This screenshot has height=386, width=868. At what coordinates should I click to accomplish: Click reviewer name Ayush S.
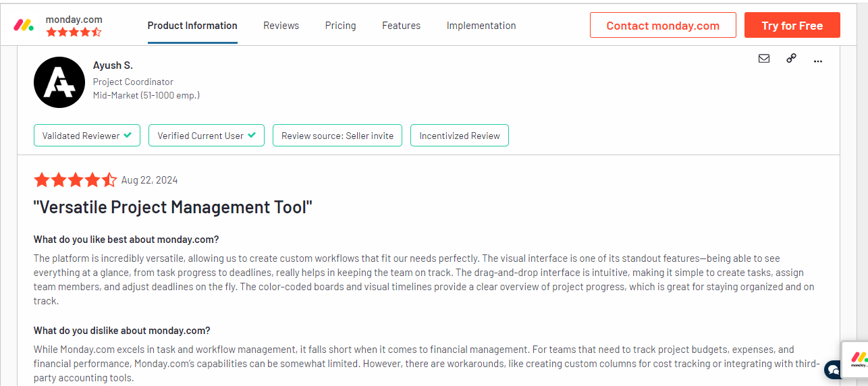113,65
